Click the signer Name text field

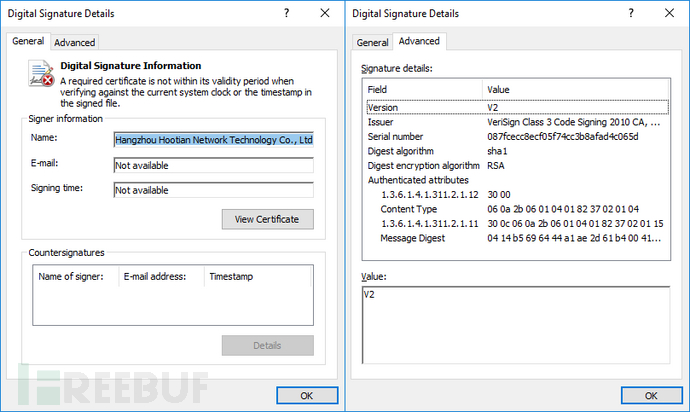pyautogui.click(x=213, y=139)
